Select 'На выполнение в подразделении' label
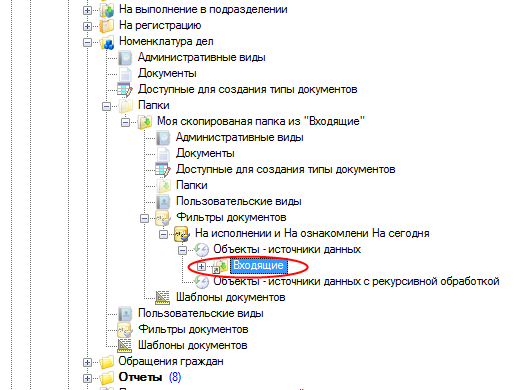Image resolution: width=528 pixels, height=390 pixels. [x=203, y=10]
